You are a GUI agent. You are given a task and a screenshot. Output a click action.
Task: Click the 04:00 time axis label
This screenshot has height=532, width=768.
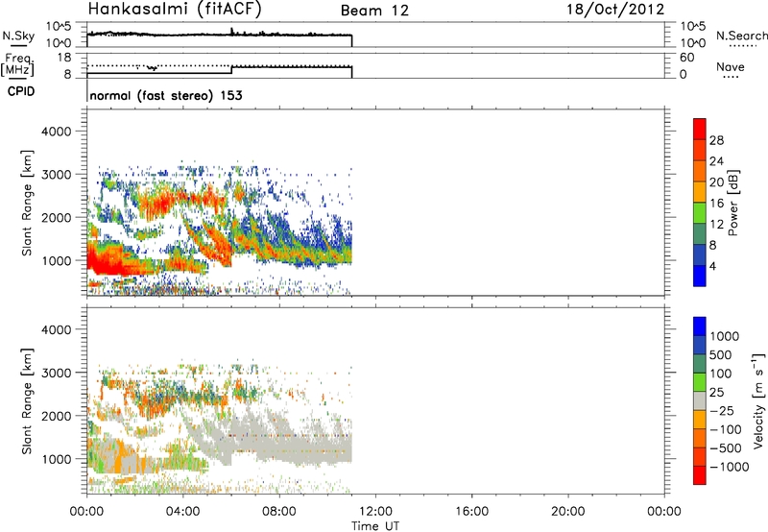182,512
